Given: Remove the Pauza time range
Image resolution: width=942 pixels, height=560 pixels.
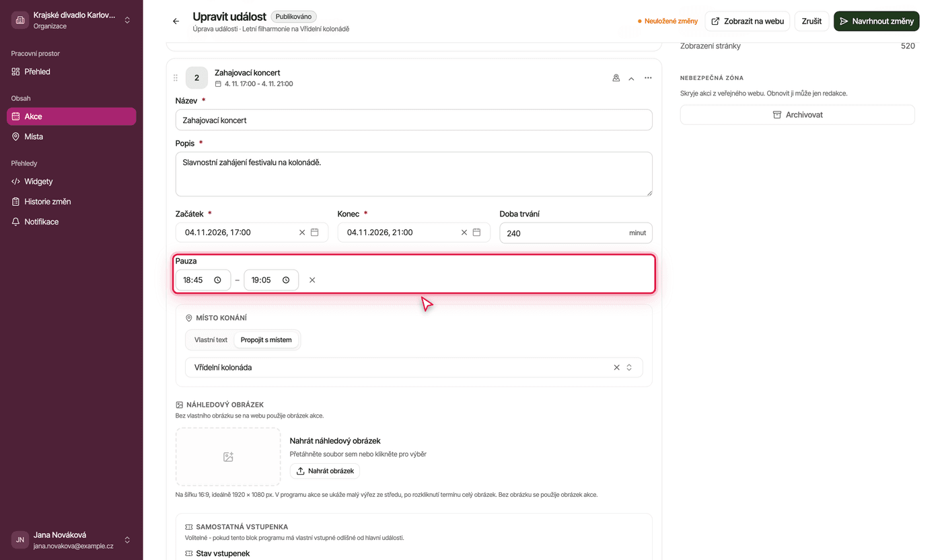Looking at the screenshot, I should pos(312,280).
